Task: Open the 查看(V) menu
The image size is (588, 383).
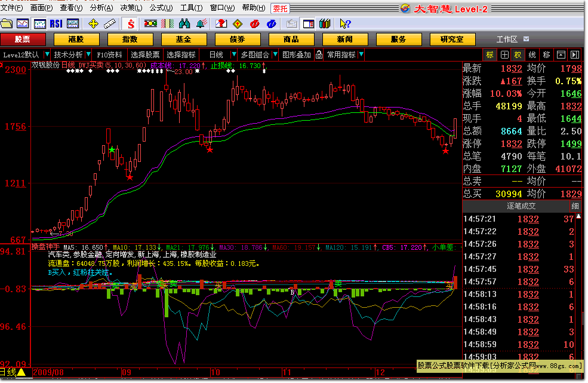Action: (71, 8)
